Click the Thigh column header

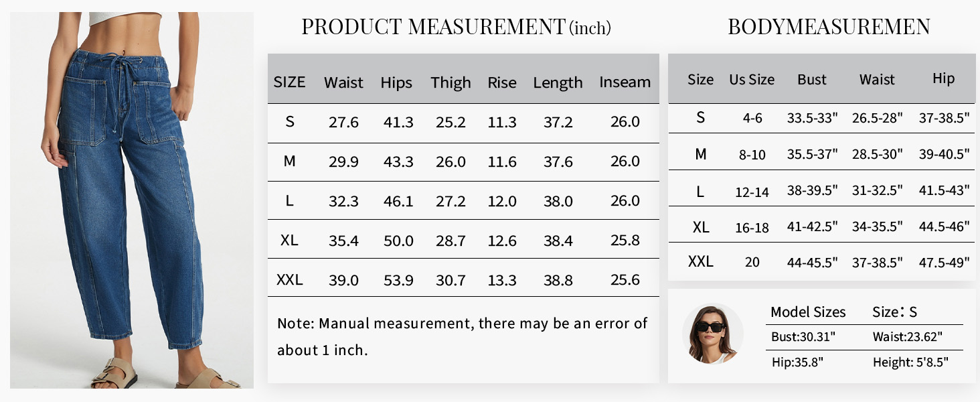pos(451,82)
